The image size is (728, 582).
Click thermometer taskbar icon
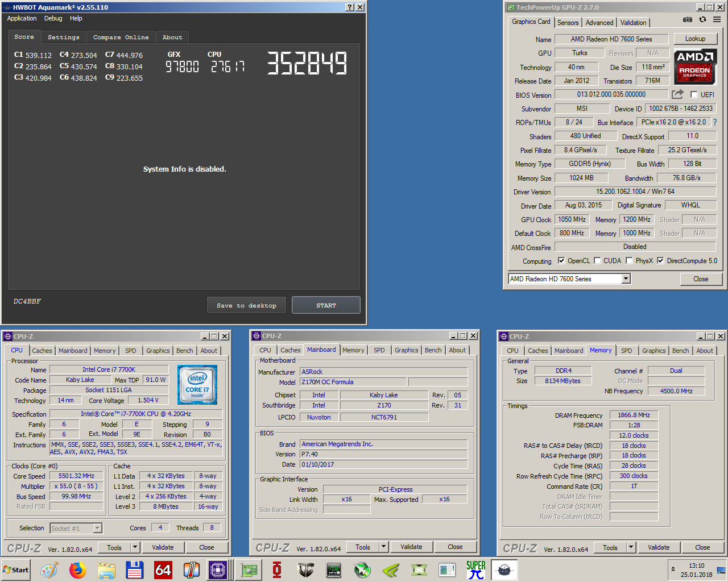192,570
